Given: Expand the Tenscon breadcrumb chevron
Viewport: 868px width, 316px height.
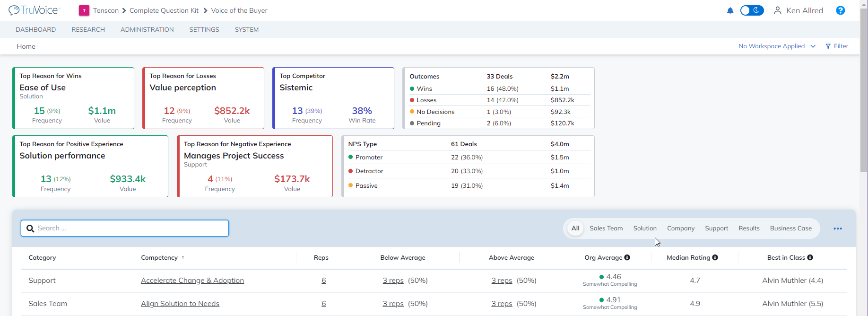Looking at the screenshot, I should tap(124, 10).
